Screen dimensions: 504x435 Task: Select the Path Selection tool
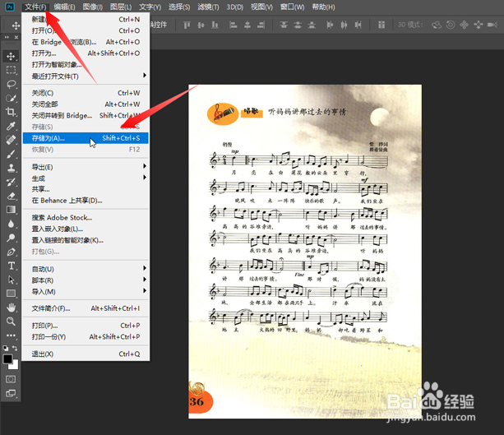click(11, 280)
